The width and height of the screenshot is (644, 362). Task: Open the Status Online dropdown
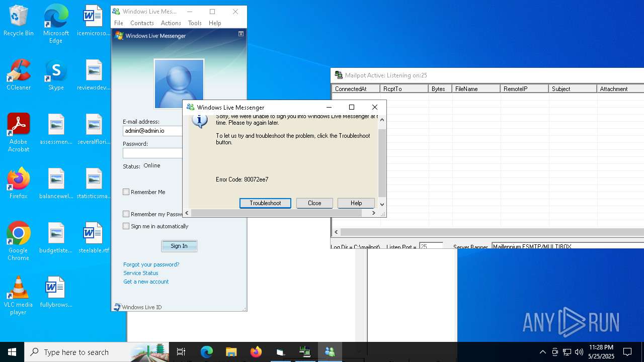[x=152, y=165]
